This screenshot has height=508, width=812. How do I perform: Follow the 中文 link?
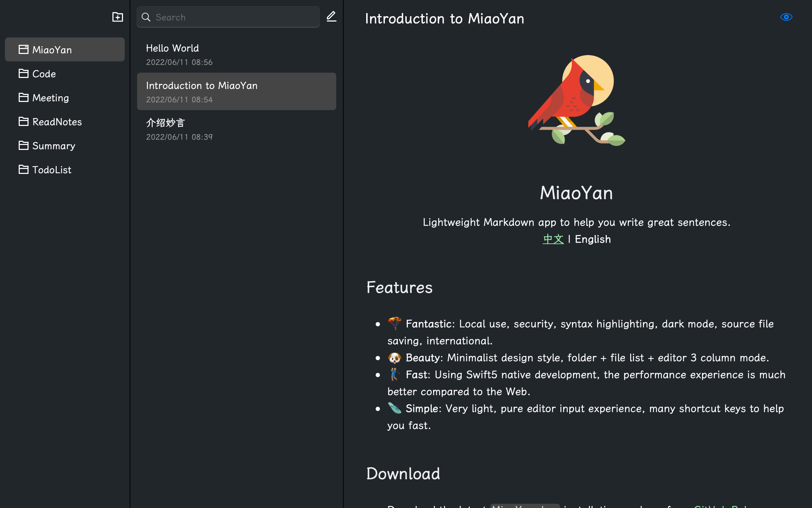(553, 239)
